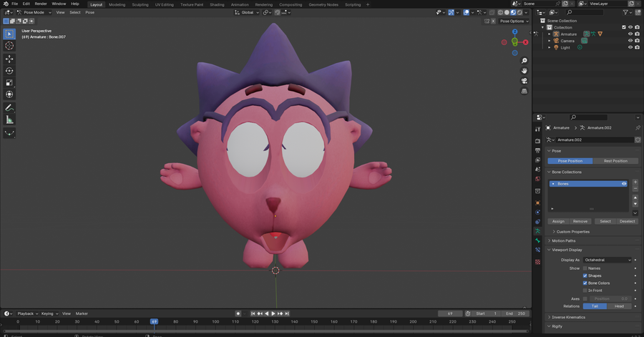Switch to the Shading workspace tab
This screenshot has height=337, width=644.
(217, 4)
